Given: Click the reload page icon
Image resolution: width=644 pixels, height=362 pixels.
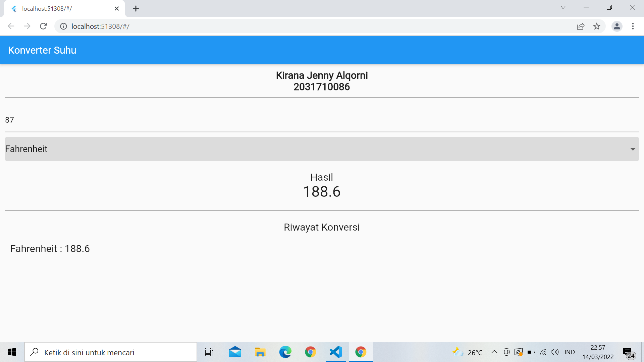Looking at the screenshot, I should (x=43, y=26).
